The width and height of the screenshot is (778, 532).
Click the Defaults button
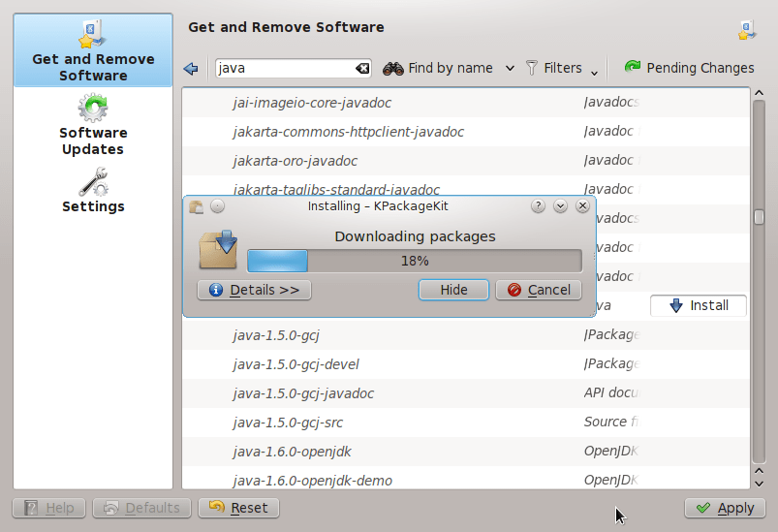[x=141, y=508]
